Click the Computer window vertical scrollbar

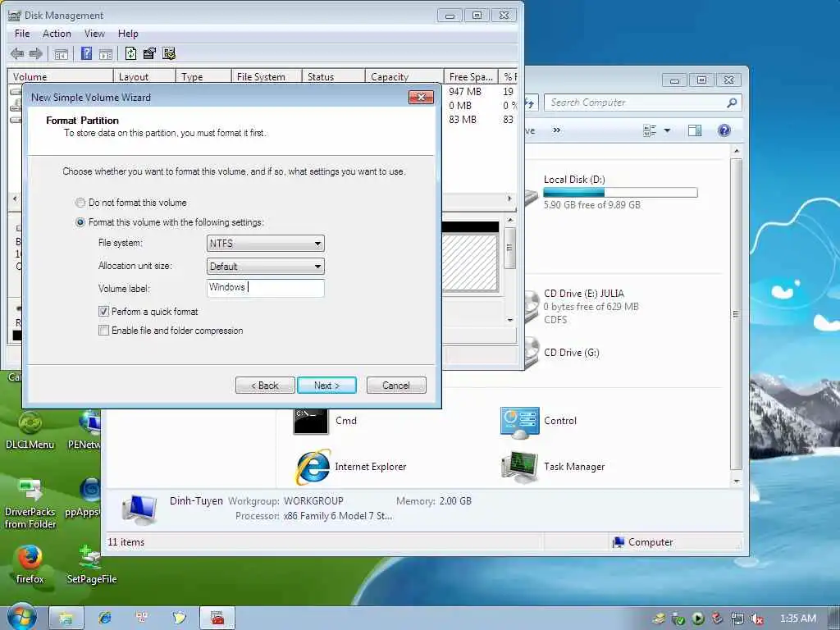click(x=737, y=316)
